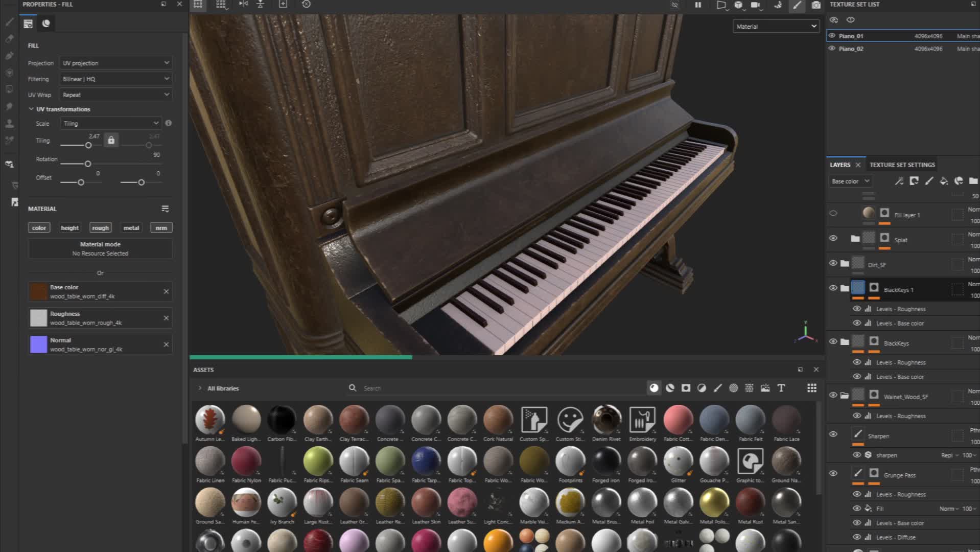Toggle visibility of the Sharpen layer

833,434
